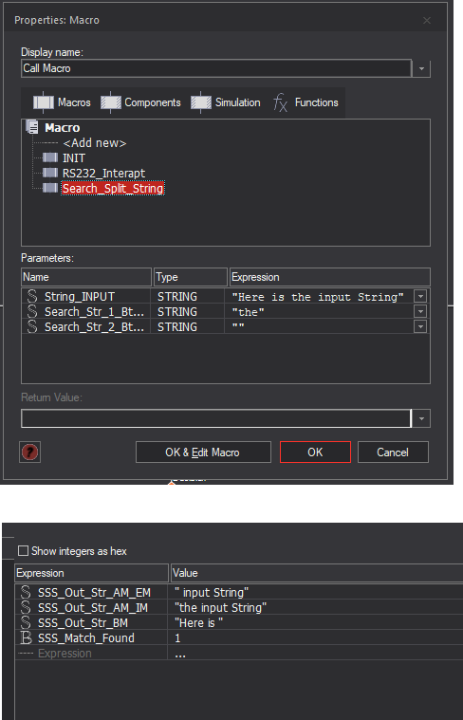This screenshot has height=720, width=463.
Task: Select the INIT macro icon
Action: click(50, 158)
